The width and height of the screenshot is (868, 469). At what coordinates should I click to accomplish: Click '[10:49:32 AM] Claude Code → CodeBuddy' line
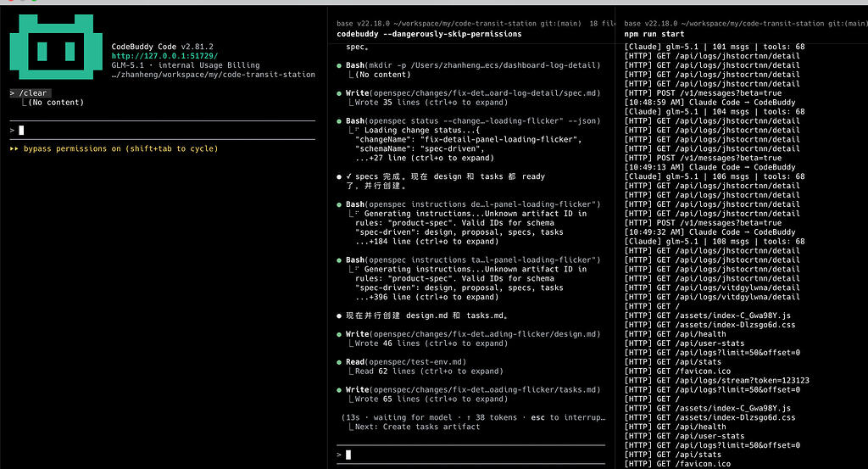[709, 232]
